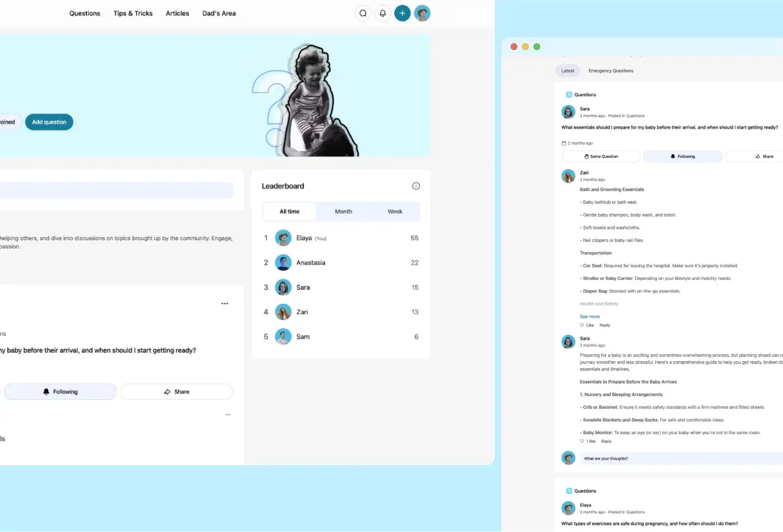
Task: Select the Latest tab in right window
Action: click(x=568, y=71)
